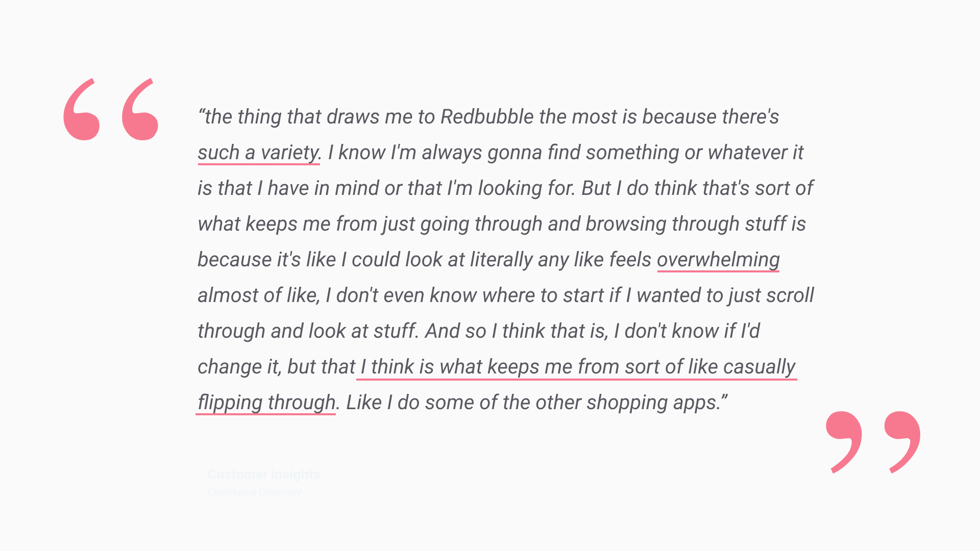Click the left comma of the opening quote
980x551 pixels.
click(x=82, y=110)
